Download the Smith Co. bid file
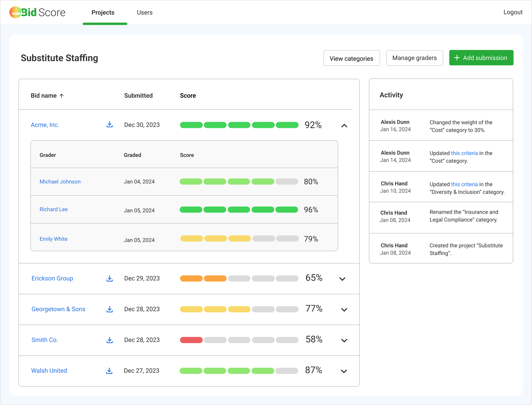532x405 pixels. coord(110,340)
